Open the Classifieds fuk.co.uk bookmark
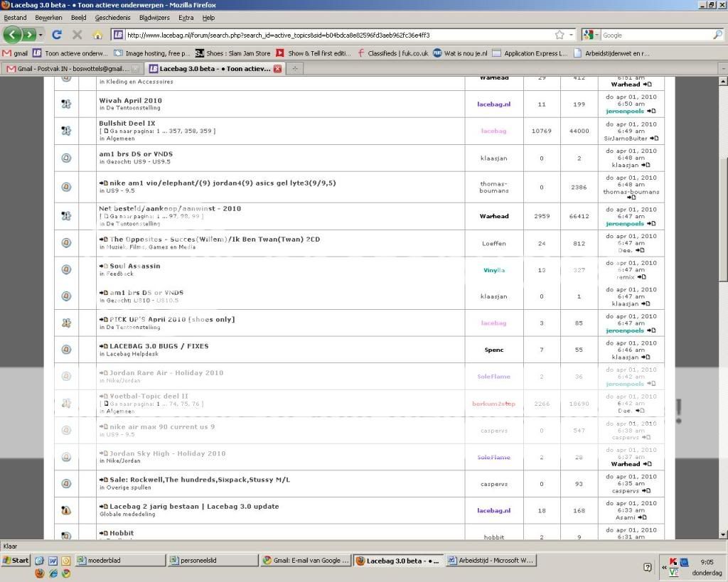The width and height of the screenshot is (728, 582). coord(393,53)
